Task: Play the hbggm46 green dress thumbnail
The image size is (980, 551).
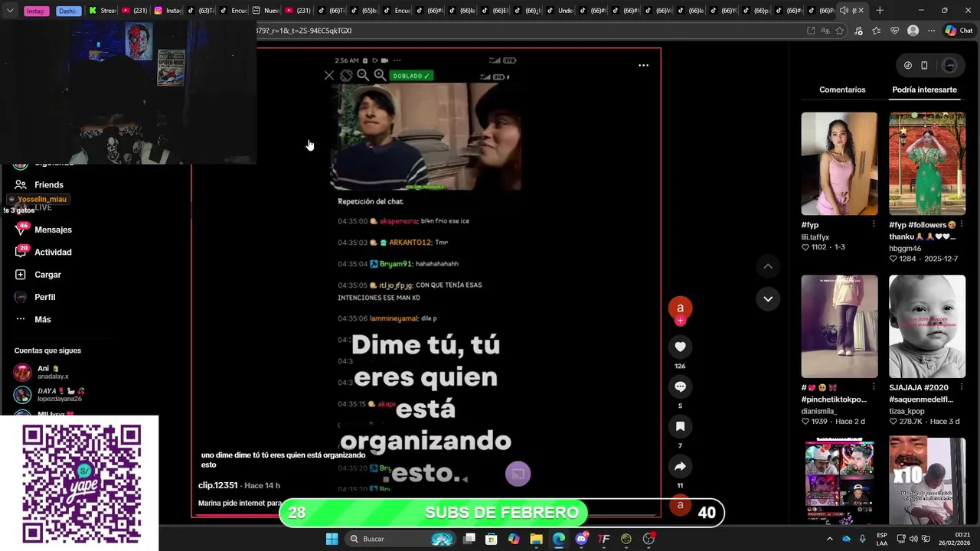Action: (927, 164)
